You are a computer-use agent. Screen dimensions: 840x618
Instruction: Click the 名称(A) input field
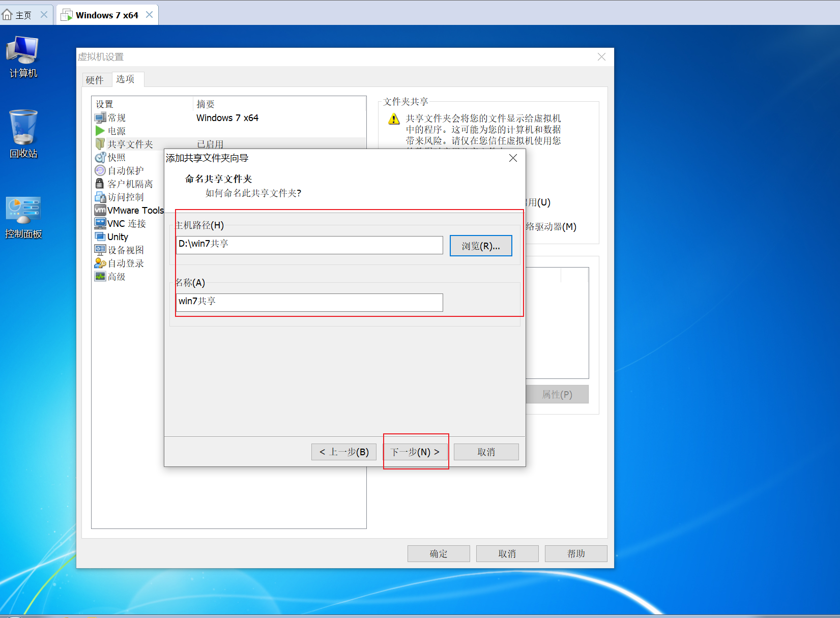point(309,302)
